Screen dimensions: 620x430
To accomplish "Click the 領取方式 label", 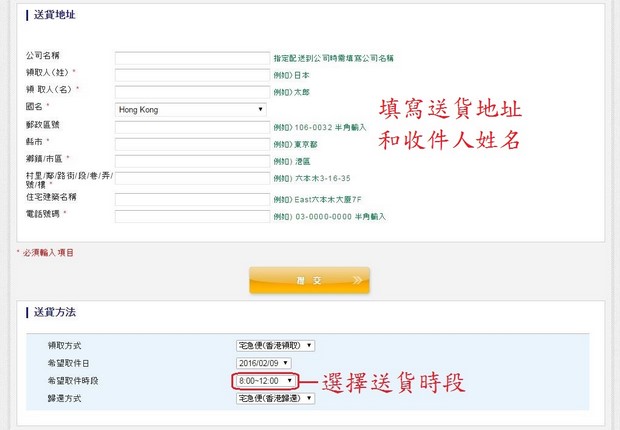I will click(x=64, y=345).
